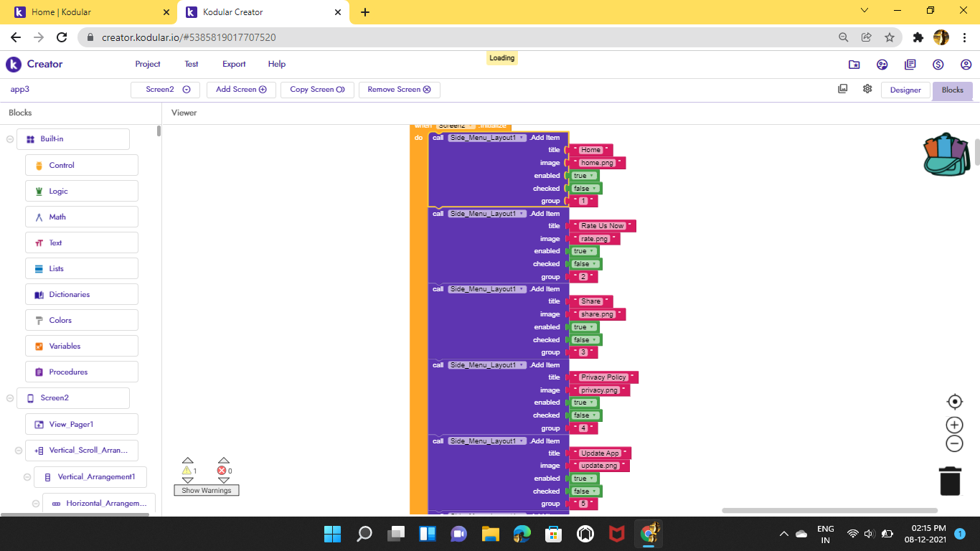Open the Project menu
The image size is (980, 551).
click(147, 64)
